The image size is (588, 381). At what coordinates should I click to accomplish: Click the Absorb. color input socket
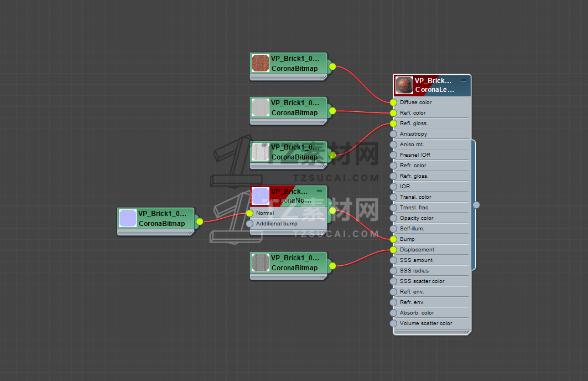[393, 313]
